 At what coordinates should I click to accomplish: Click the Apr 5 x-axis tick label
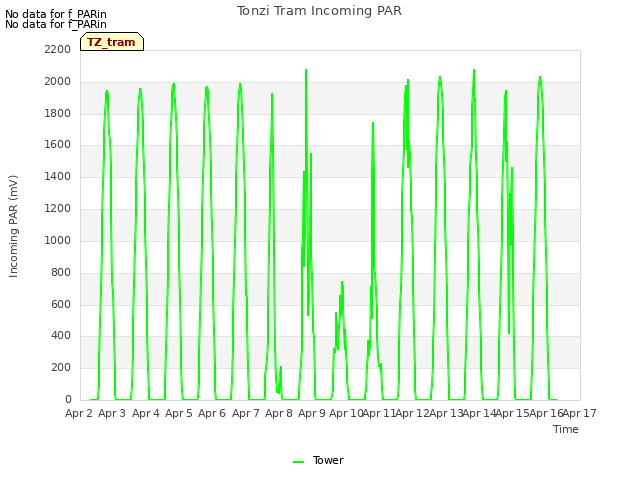(179, 413)
